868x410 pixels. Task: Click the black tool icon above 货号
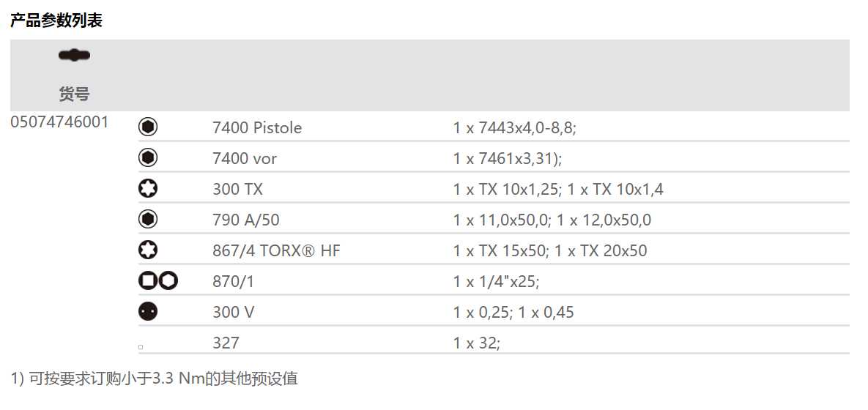point(74,55)
